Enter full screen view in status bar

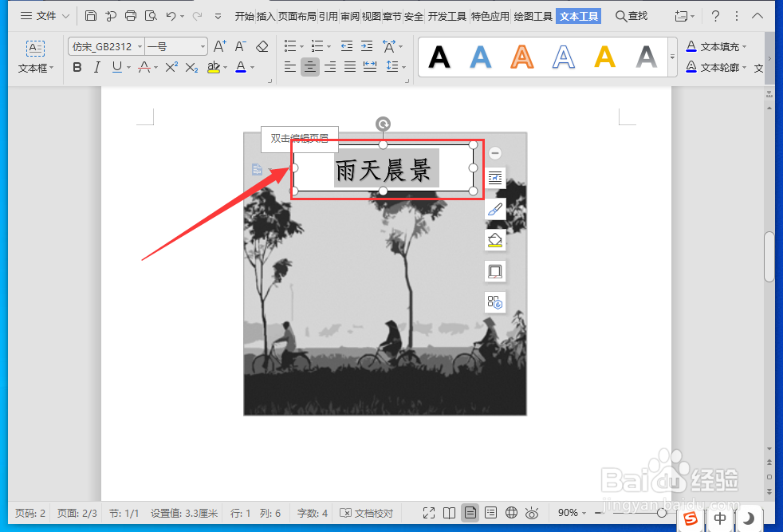tap(428, 513)
